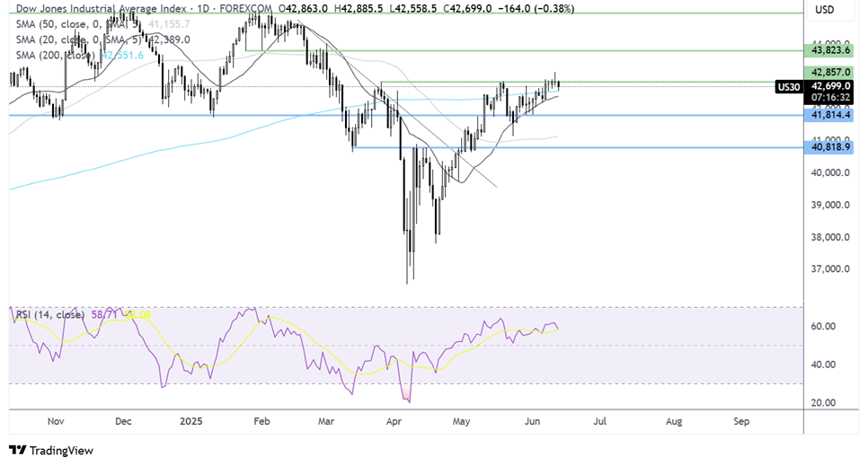Click the 38,000.0 price axis label
This screenshot has width=868, height=466.
[x=829, y=237]
